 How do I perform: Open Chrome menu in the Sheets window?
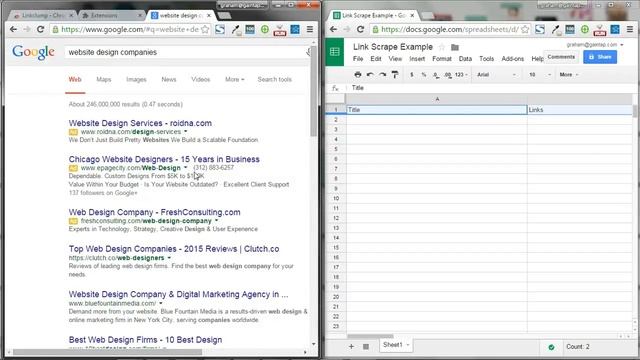tap(630, 29)
